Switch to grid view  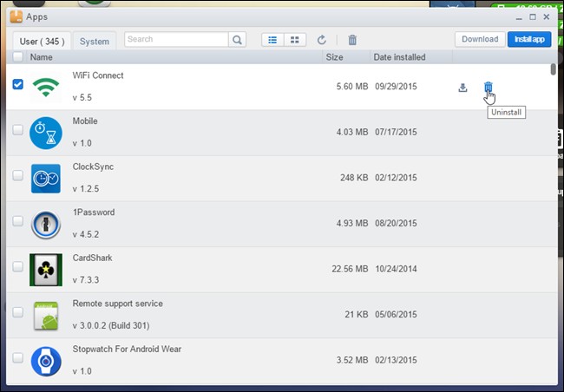point(295,40)
